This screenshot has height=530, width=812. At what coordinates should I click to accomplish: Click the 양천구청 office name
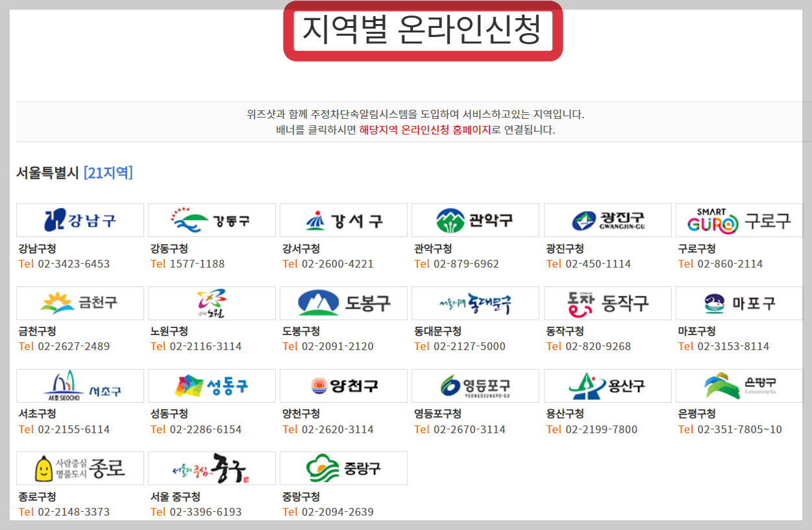tap(301, 414)
